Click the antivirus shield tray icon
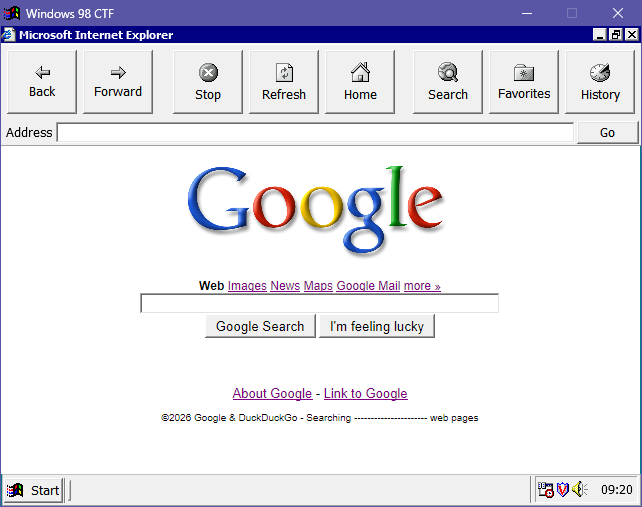The image size is (642, 507). (x=563, y=489)
